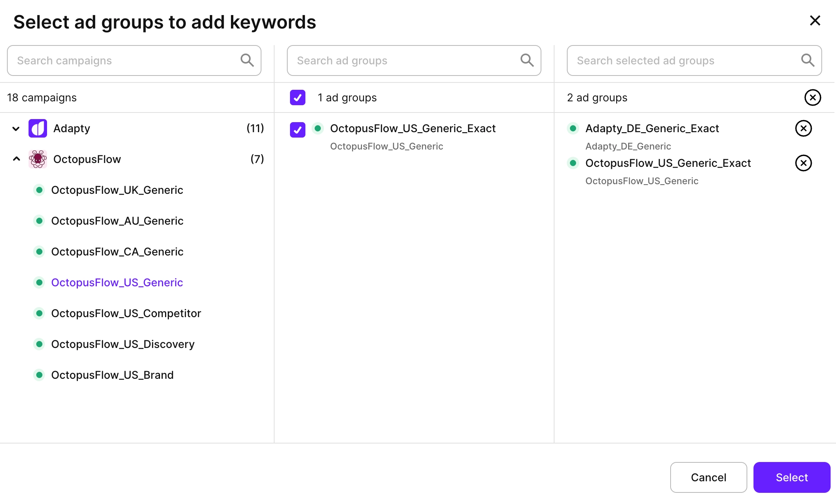Toggle the select-all ad groups checkbox

coord(297,98)
